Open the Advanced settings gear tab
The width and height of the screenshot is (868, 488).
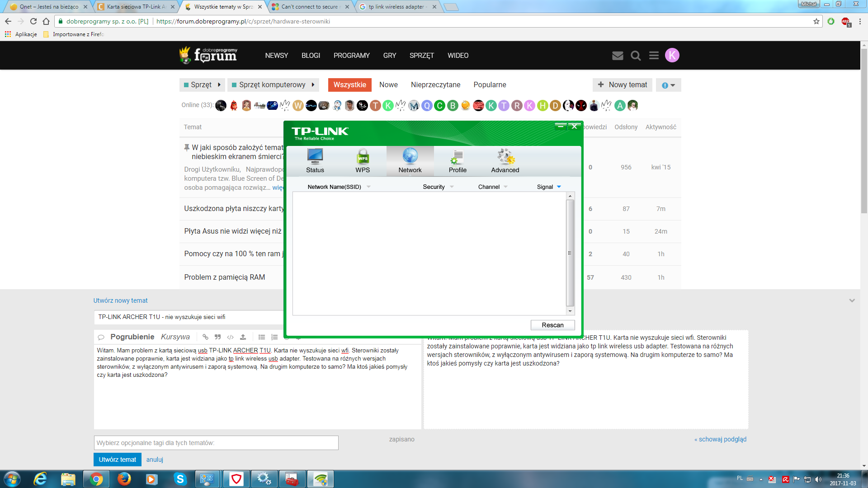coord(505,161)
